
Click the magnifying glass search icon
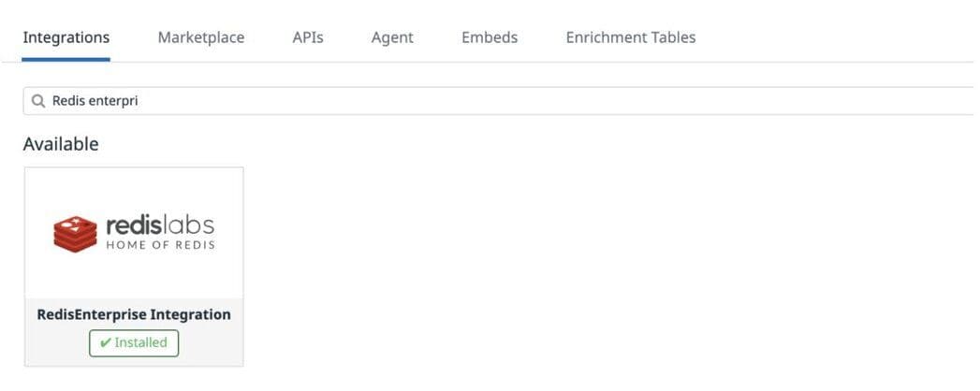pyautogui.click(x=38, y=101)
